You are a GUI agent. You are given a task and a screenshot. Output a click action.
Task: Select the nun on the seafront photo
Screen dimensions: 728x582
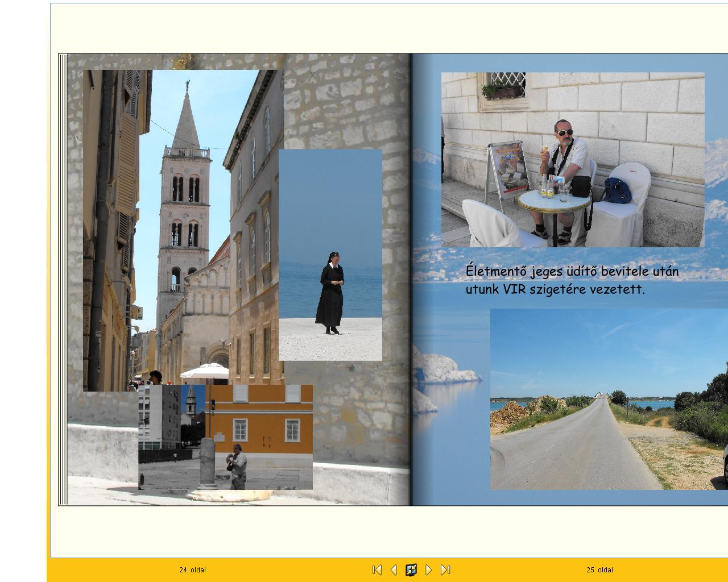click(330, 255)
